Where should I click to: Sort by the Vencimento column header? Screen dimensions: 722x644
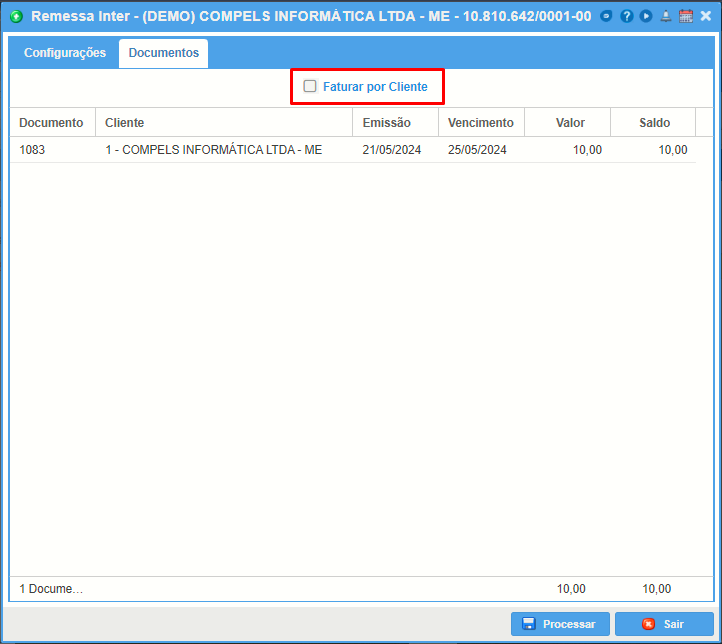(481, 122)
